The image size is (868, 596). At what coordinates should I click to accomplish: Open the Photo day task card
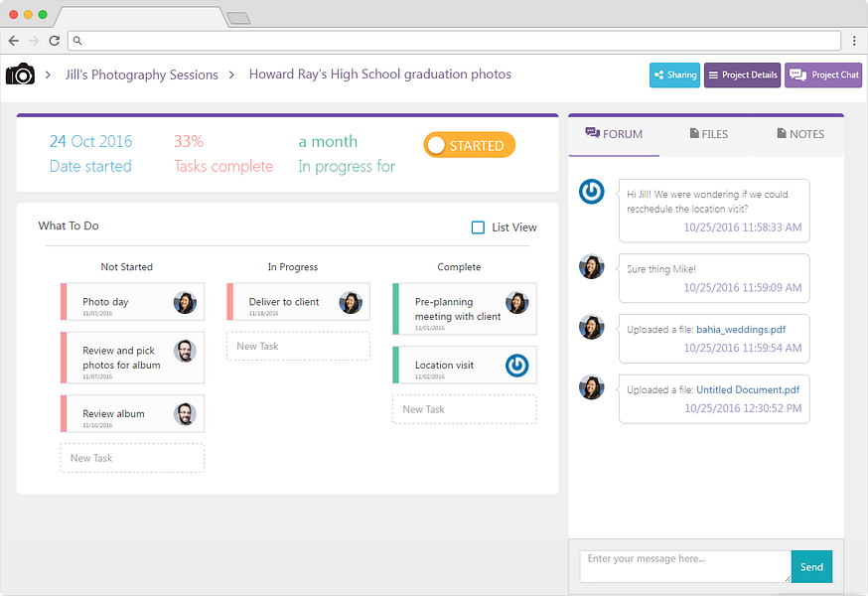coord(132,302)
